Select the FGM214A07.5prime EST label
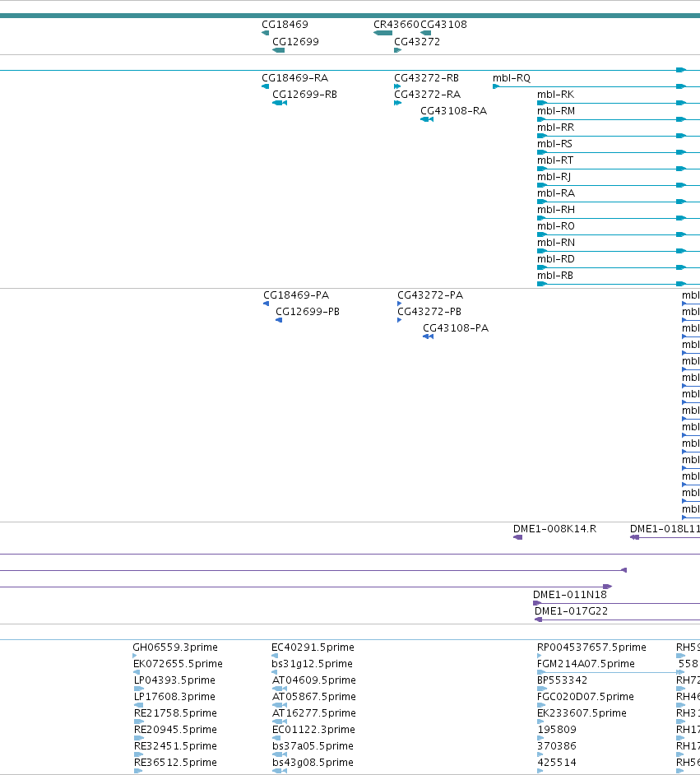Image resolution: width=700 pixels, height=775 pixels. point(586,664)
